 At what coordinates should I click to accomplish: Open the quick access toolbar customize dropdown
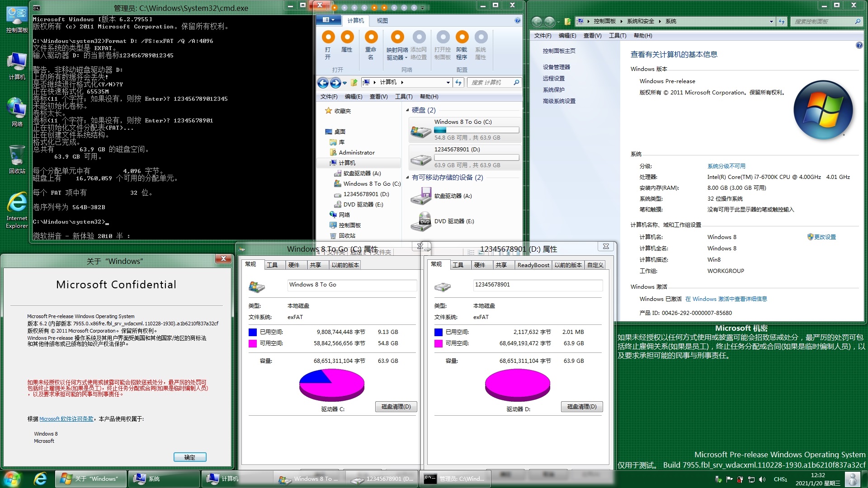pos(423,8)
